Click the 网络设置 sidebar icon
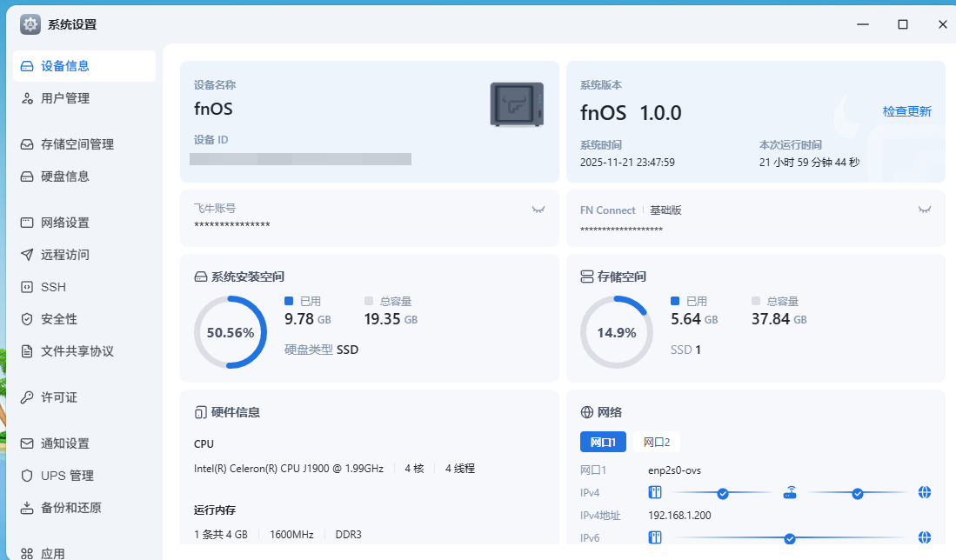 tap(27, 223)
